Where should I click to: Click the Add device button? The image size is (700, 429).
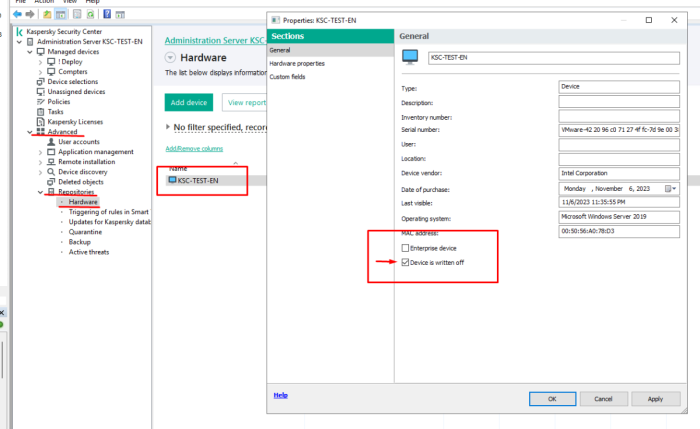(x=189, y=102)
